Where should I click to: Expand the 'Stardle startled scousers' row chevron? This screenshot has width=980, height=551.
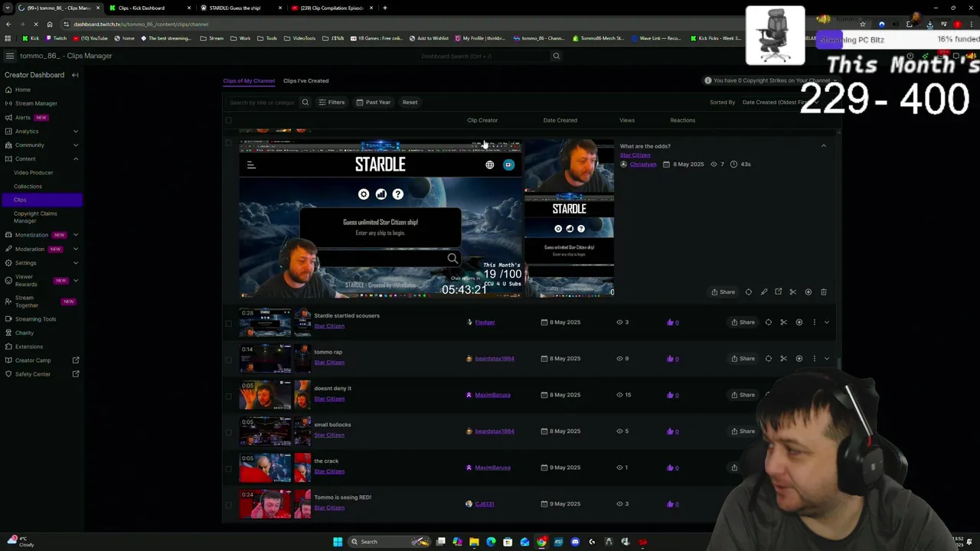point(826,322)
